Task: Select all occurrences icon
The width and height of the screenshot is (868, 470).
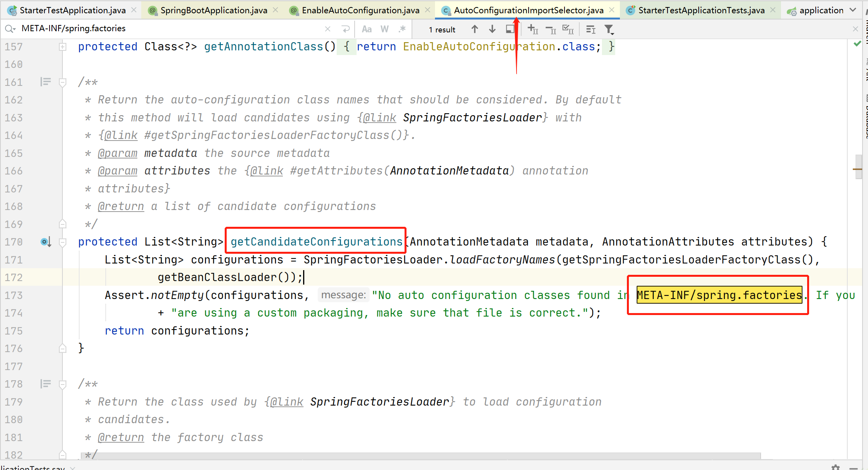Action: click(x=568, y=29)
